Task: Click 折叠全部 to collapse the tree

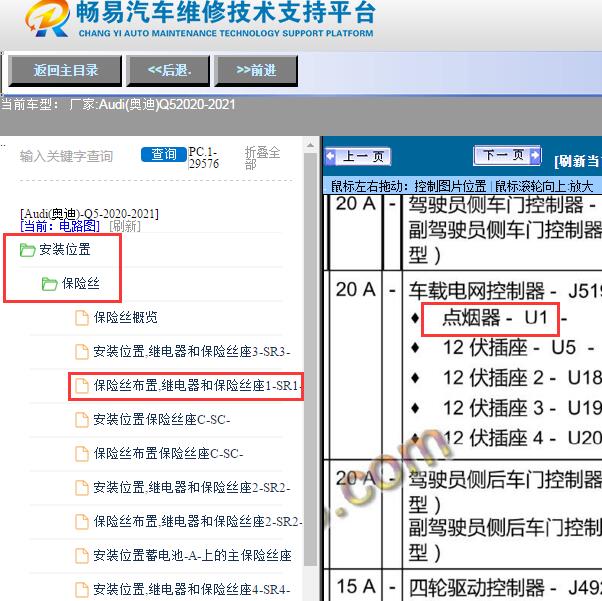Action: tap(262, 158)
